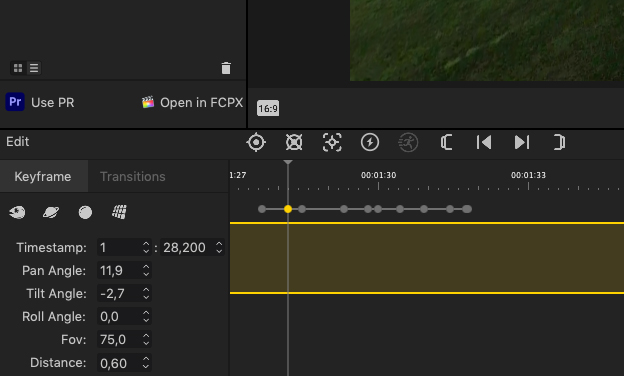Choose the crystal ball view icon
Viewport: 624px width, 376px height.
85,212
